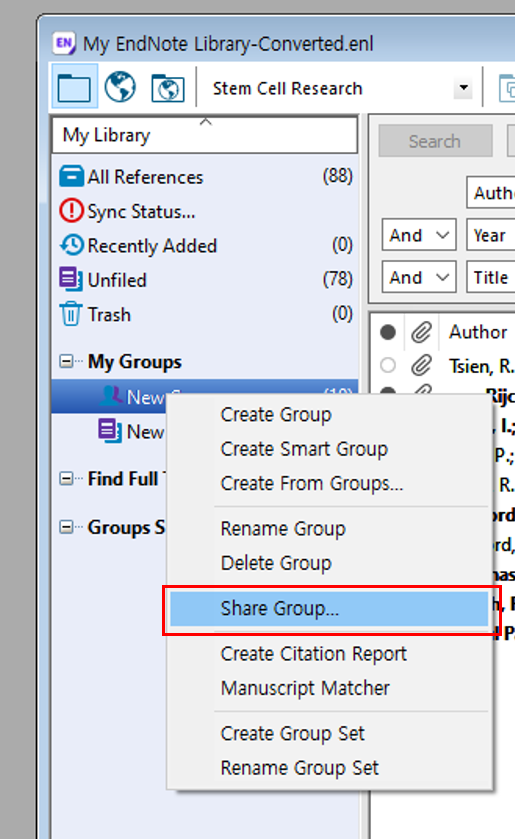Open the first And operator dropdown
The height and width of the screenshot is (839, 515).
coord(419,235)
